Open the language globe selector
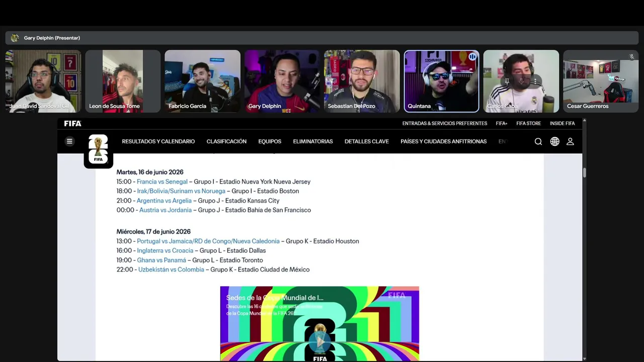The image size is (644, 362). (x=554, y=142)
